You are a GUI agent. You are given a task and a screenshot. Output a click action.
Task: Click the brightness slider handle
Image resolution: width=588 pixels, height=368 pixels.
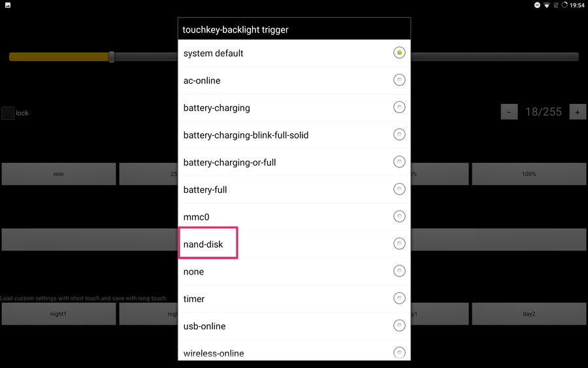tap(112, 57)
